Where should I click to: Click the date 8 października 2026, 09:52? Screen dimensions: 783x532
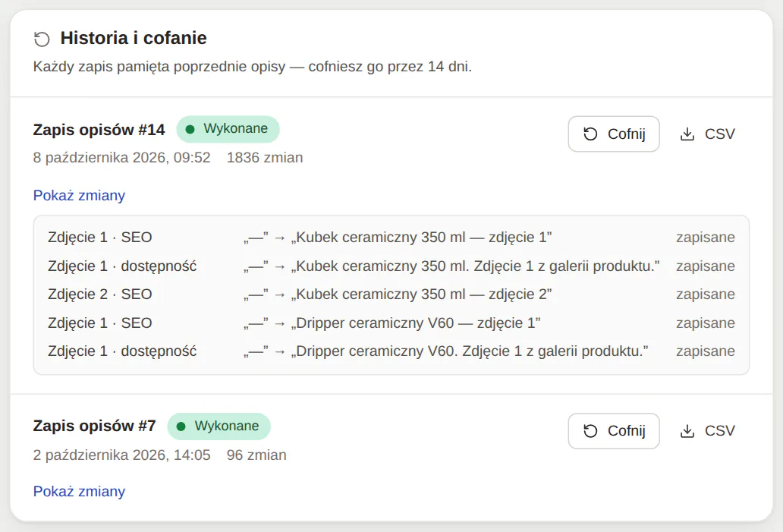[x=122, y=158]
